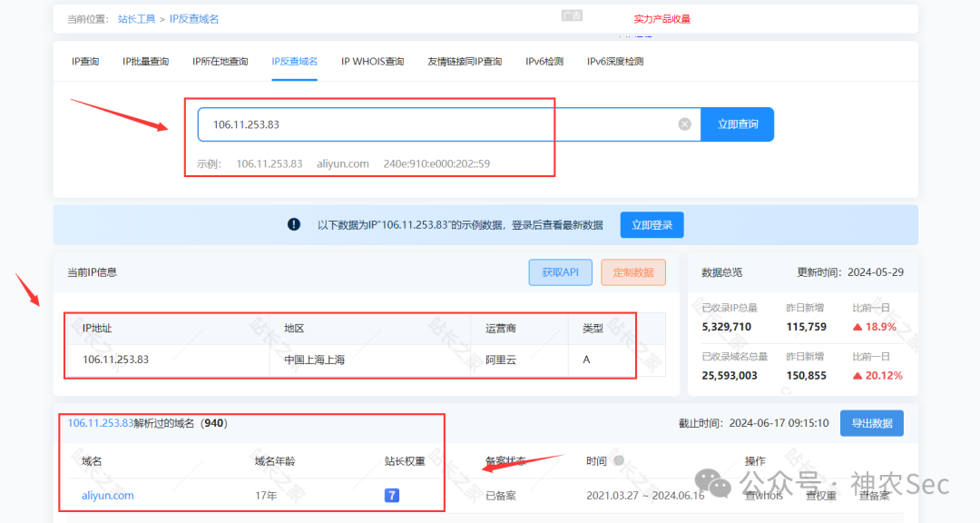Open the 站长工具 breadcrumb link
The width and height of the screenshot is (980, 523).
point(136,17)
